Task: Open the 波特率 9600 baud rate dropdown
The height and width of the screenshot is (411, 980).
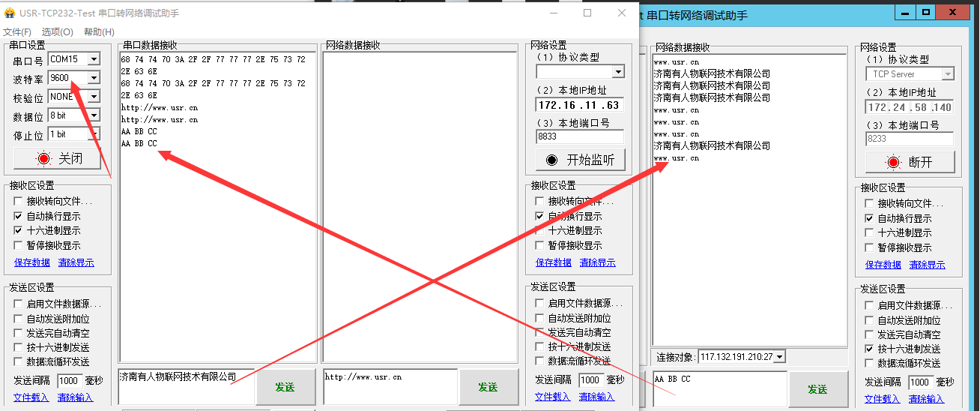Action: [x=94, y=78]
